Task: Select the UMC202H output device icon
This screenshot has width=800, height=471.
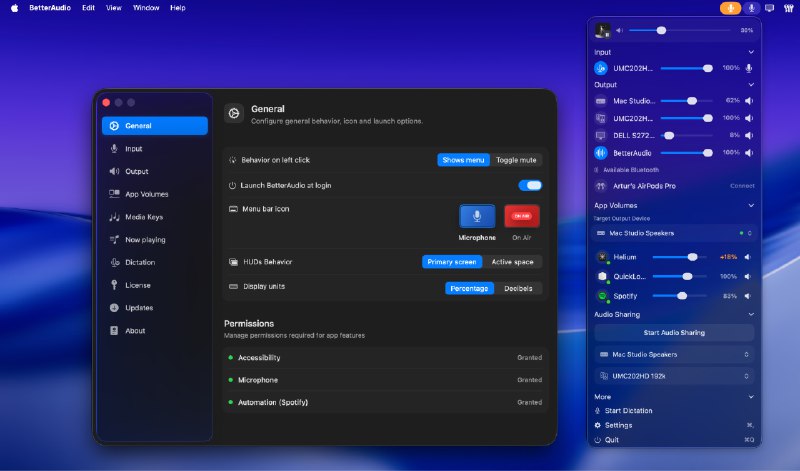Action: 601,118
